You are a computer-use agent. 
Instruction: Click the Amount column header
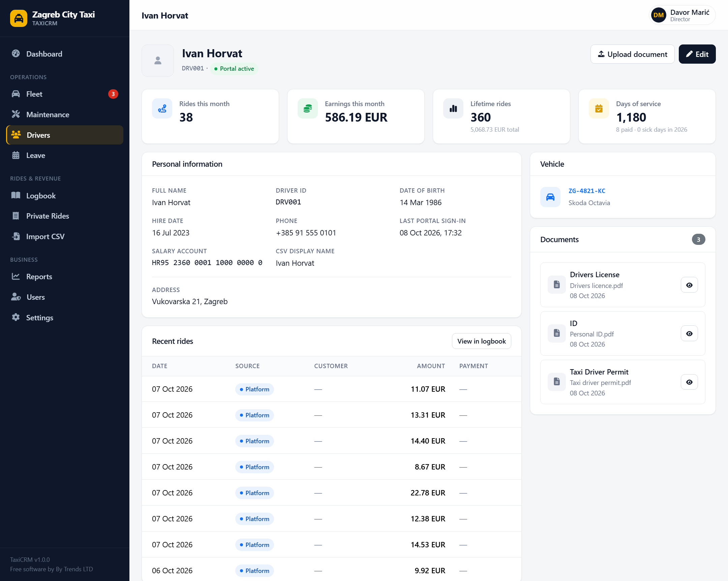click(x=431, y=366)
